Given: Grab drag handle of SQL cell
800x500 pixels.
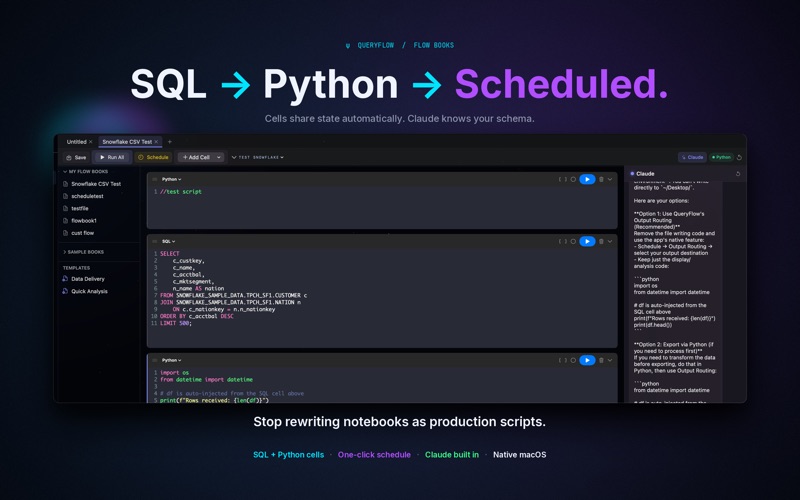Looking at the screenshot, I should [155, 241].
